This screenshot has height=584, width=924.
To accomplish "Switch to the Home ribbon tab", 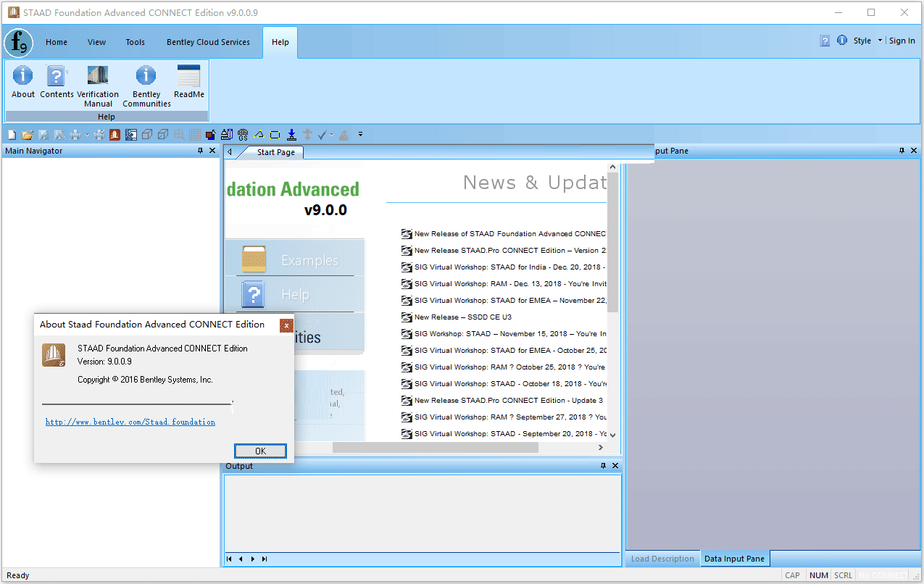I will [x=57, y=42].
